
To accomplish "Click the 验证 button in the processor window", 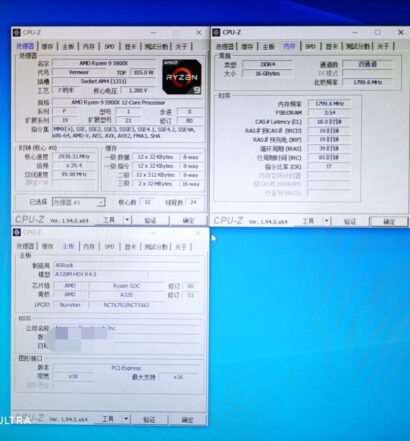I will 150,220.
